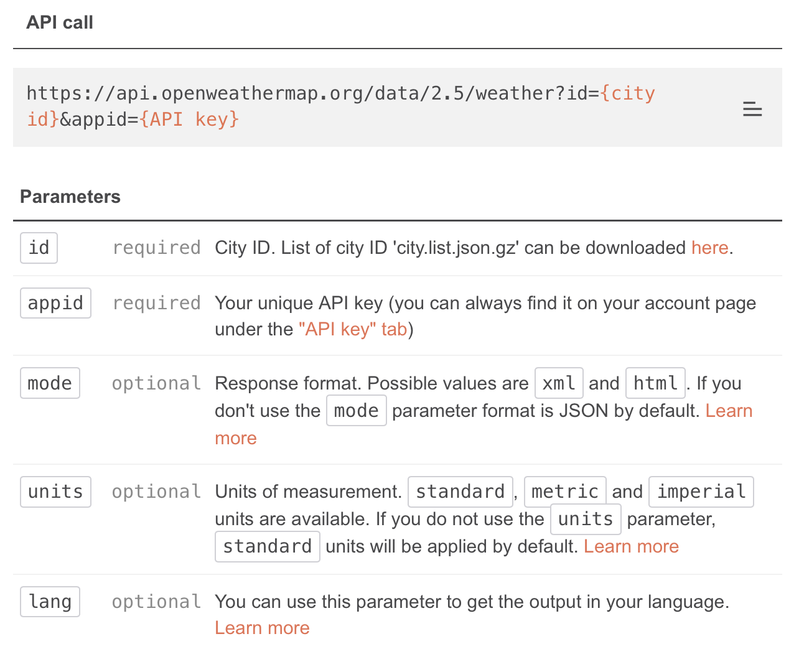Click the 'id' parameter name tag
Image resolution: width=799 pixels, height=672 pixels.
coord(39,248)
